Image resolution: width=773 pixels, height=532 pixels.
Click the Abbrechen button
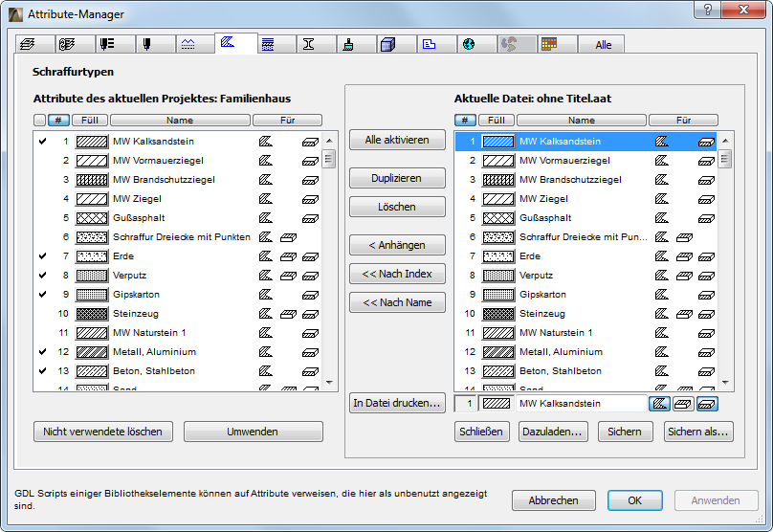[554, 500]
